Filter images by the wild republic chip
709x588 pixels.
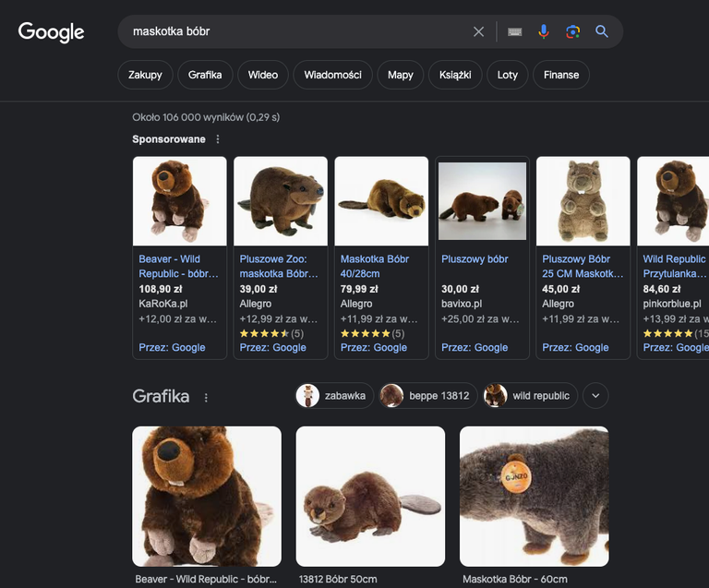[x=531, y=396]
